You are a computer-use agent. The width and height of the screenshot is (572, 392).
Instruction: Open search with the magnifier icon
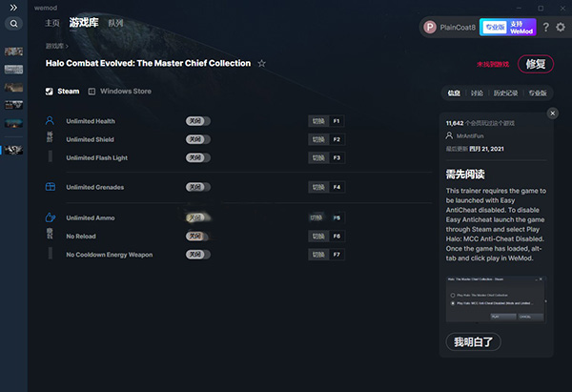coord(14,24)
